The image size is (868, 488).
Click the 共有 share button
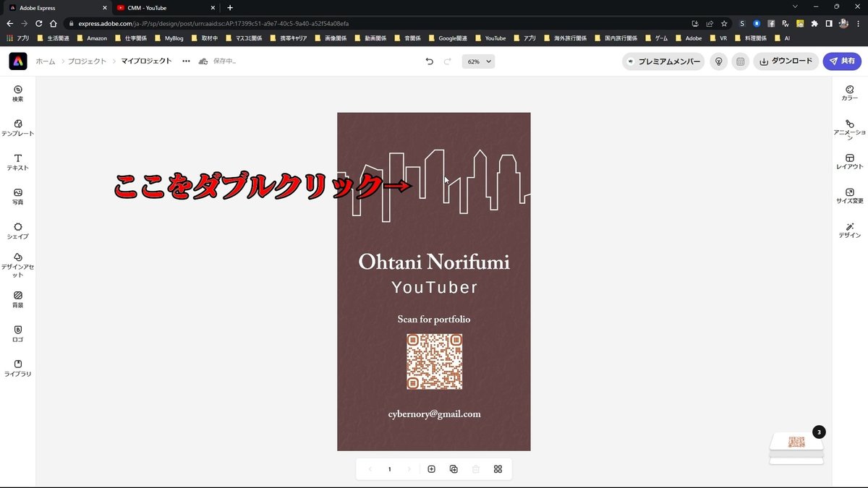[842, 61]
